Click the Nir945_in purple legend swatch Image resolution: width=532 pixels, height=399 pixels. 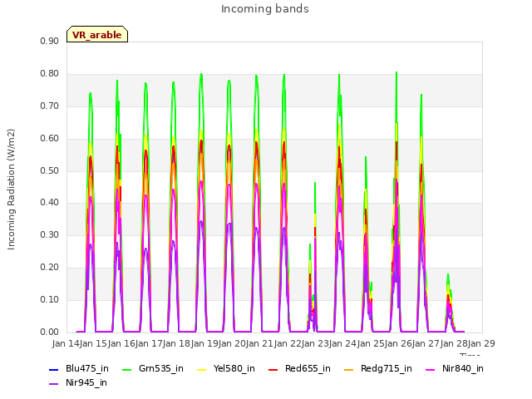53,384
